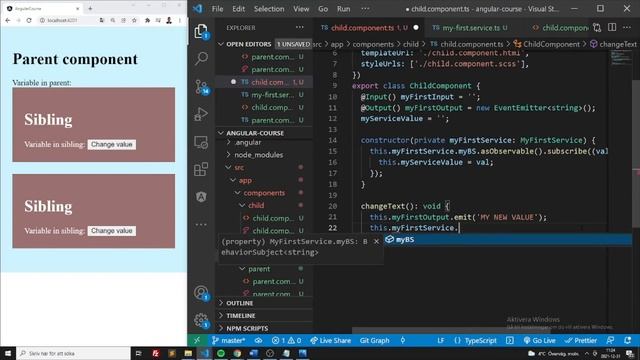
Task: Open notifications bell in status bar
Action: pos(627,340)
